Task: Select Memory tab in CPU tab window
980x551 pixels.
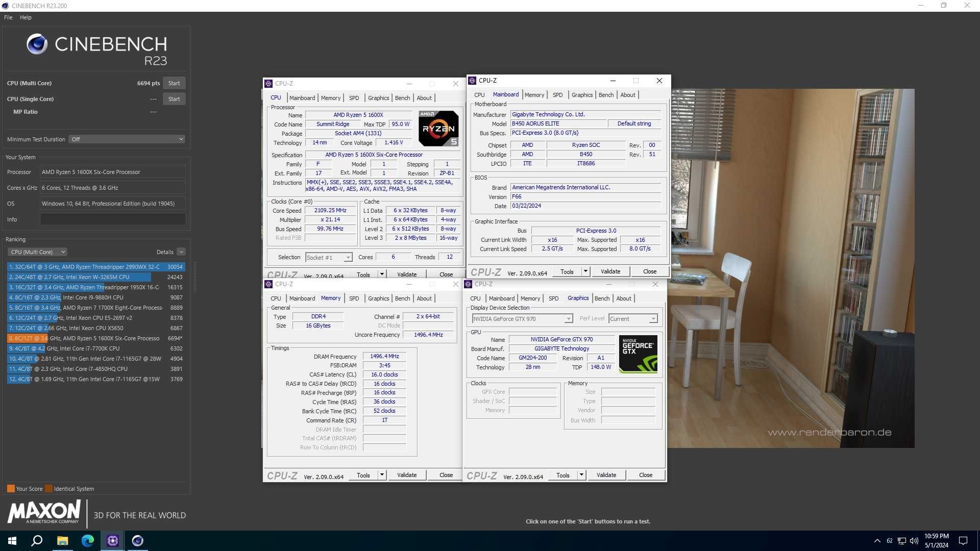Action: pos(331,98)
